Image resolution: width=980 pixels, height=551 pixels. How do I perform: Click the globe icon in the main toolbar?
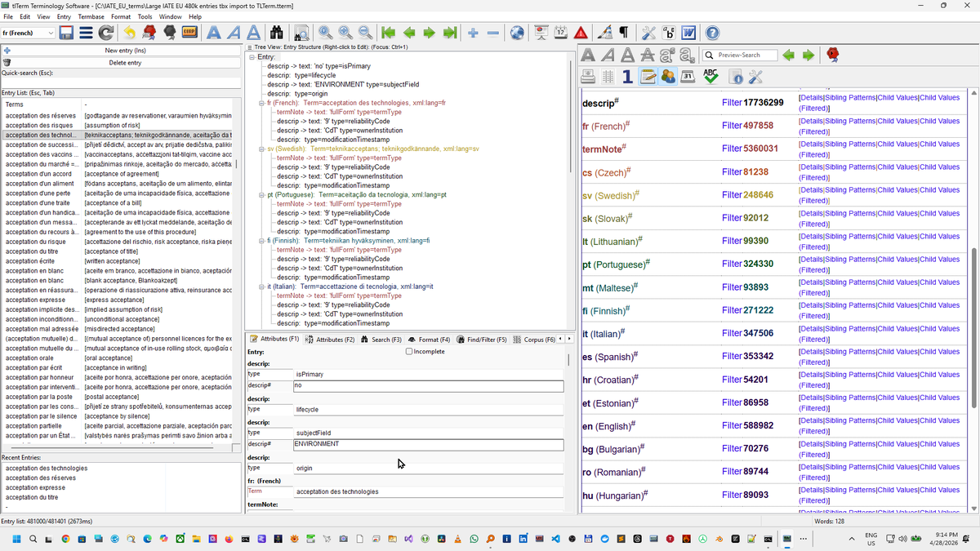(517, 33)
